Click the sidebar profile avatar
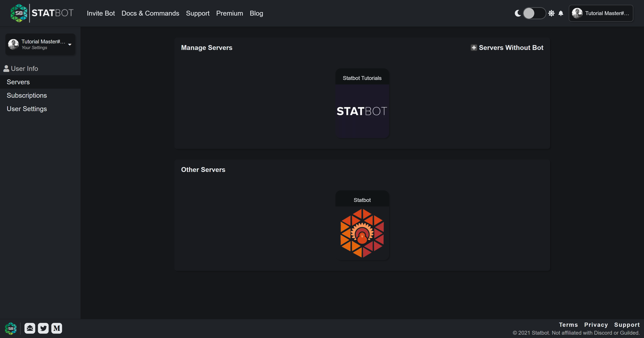This screenshot has height=338, width=644. pyautogui.click(x=13, y=44)
